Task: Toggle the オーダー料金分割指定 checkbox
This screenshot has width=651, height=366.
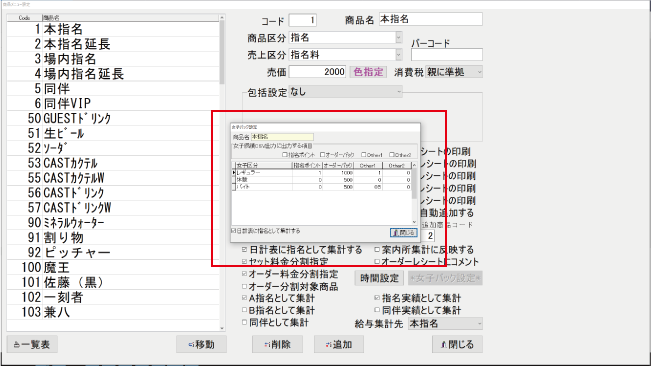Action: [245, 274]
